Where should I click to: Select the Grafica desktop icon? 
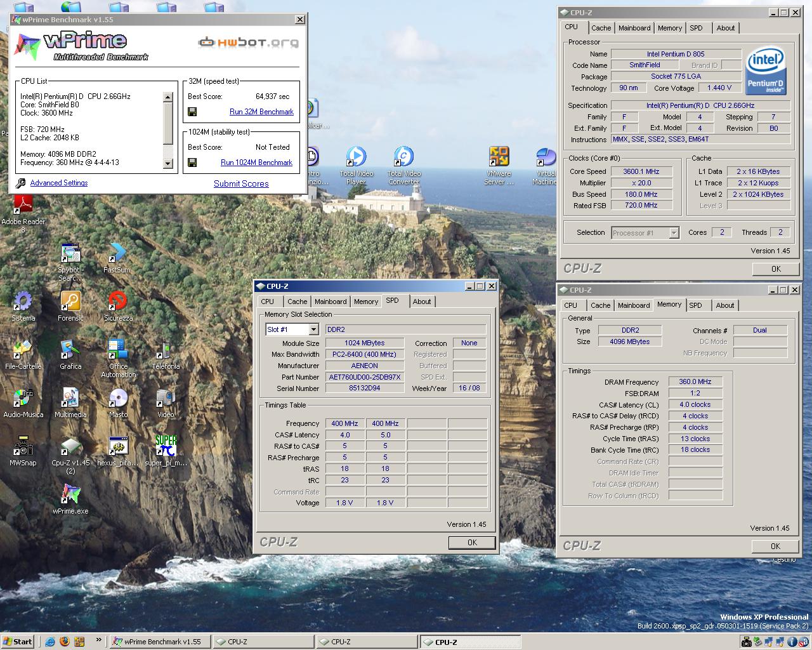(70, 350)
